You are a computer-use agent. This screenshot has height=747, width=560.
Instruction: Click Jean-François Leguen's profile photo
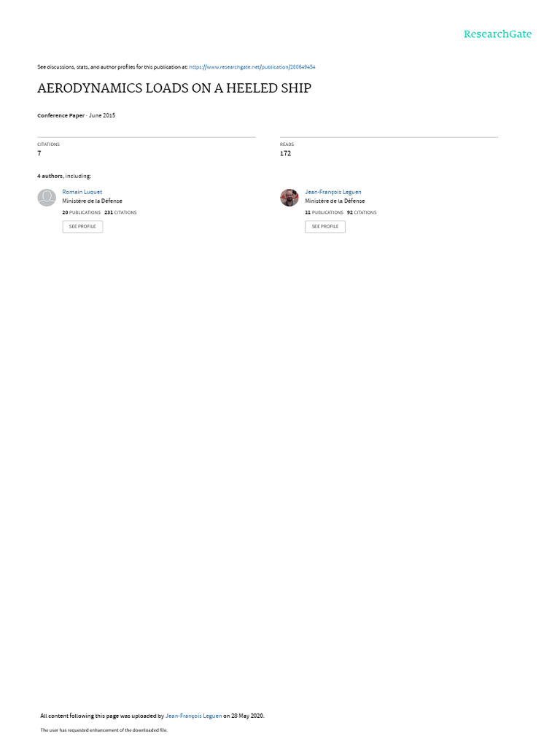[x=289, y=198]
